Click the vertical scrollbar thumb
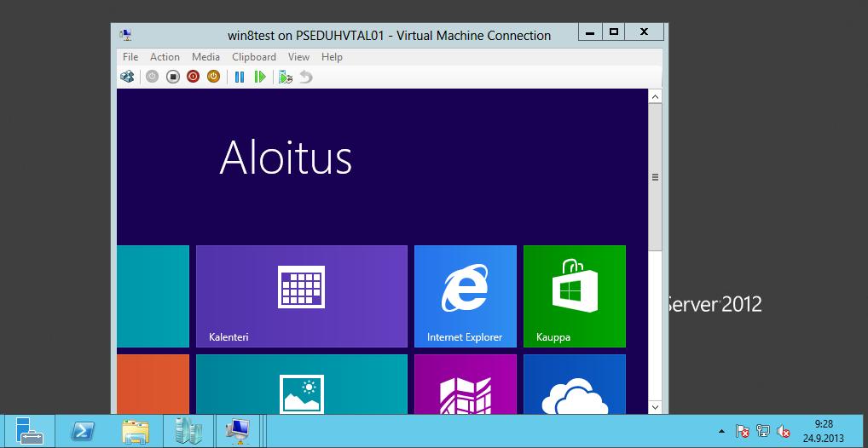 (655, 177)
